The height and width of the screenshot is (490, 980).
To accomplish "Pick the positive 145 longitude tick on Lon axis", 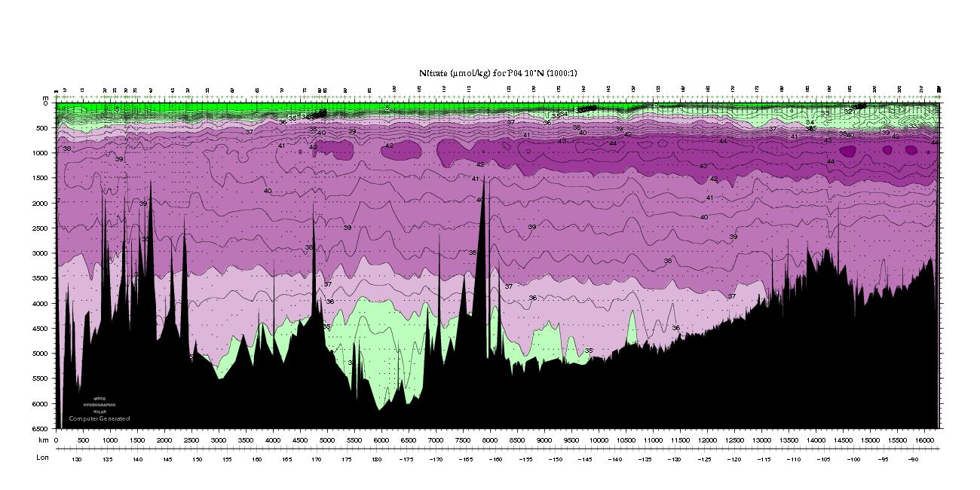I will [167, 458].
